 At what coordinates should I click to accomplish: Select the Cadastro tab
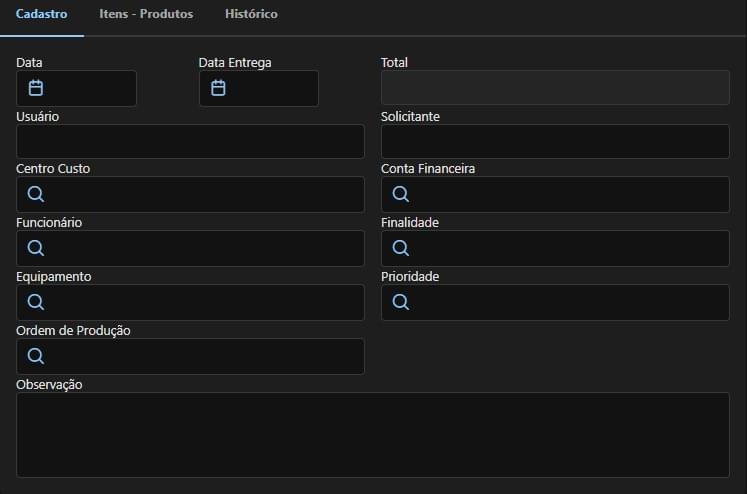[x=41, y=14]
